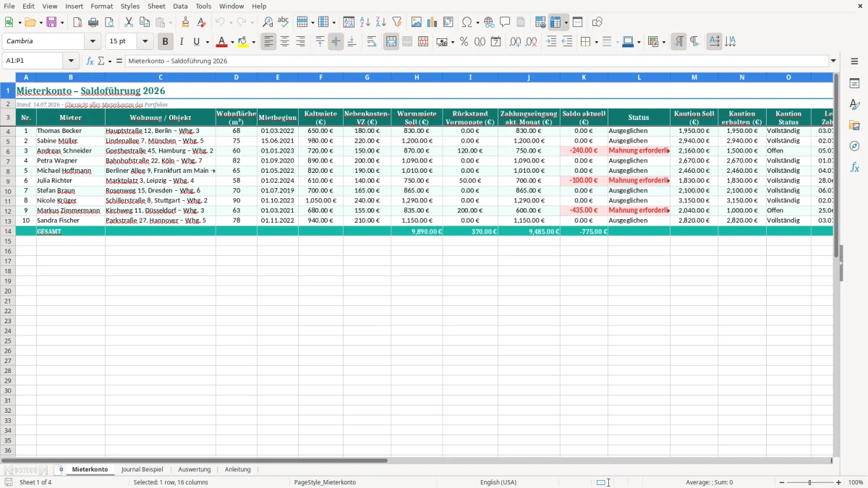Click in the formula input line
This screenshot has width=868, height=488.
tap(477, 61)
